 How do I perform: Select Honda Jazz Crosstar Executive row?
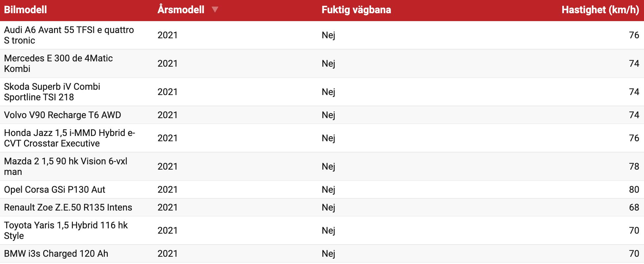pos(322,138)
